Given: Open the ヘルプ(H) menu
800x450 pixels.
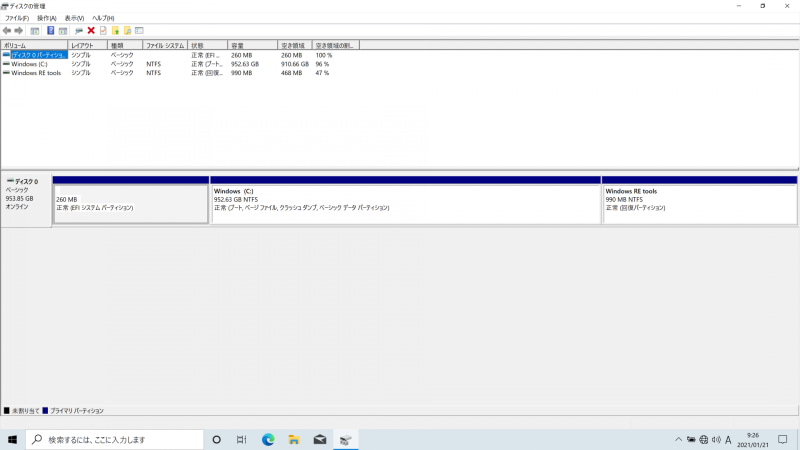Looking at the screenshot, I should (103, 18).
